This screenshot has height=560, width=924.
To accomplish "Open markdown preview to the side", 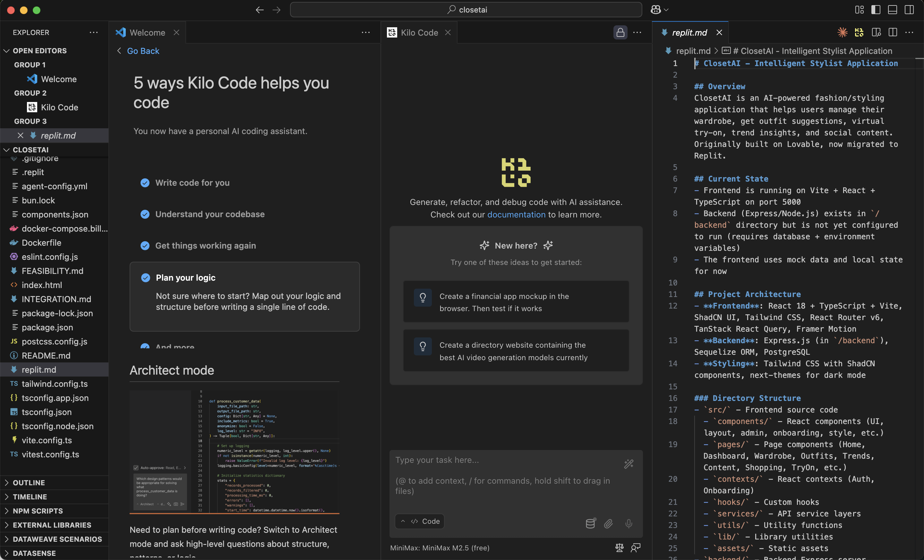I will [x=876, y=33].
